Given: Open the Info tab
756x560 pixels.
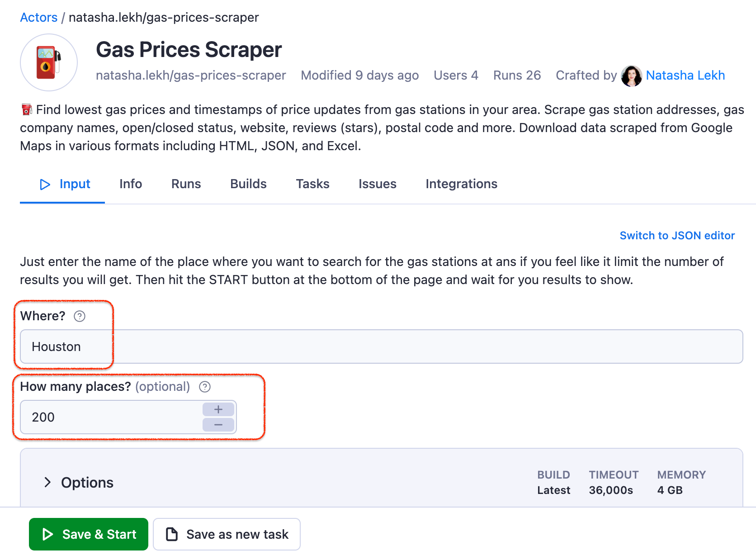Looking at the screenshot, I should (131, 184).
